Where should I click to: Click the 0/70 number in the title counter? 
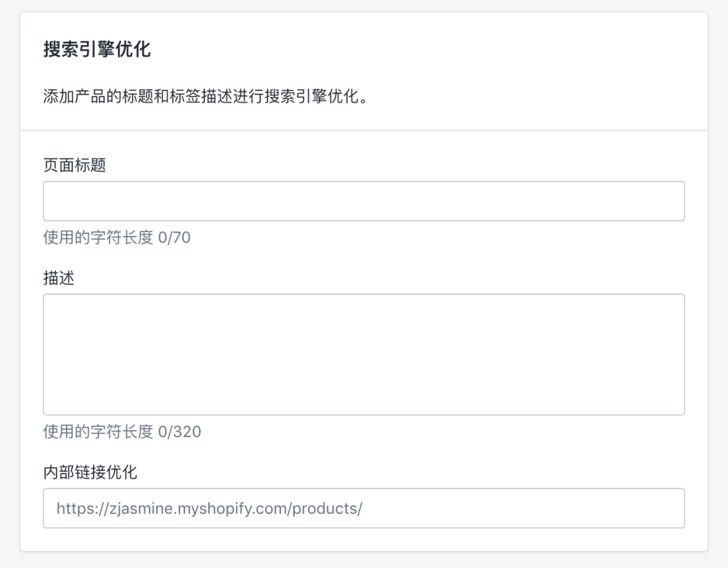tap(174, 237)
